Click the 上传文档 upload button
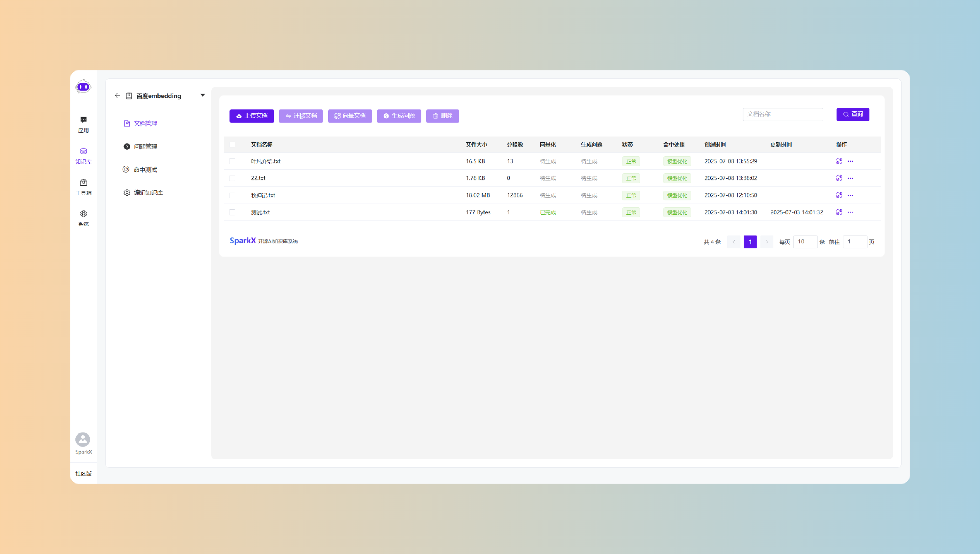 252,116
